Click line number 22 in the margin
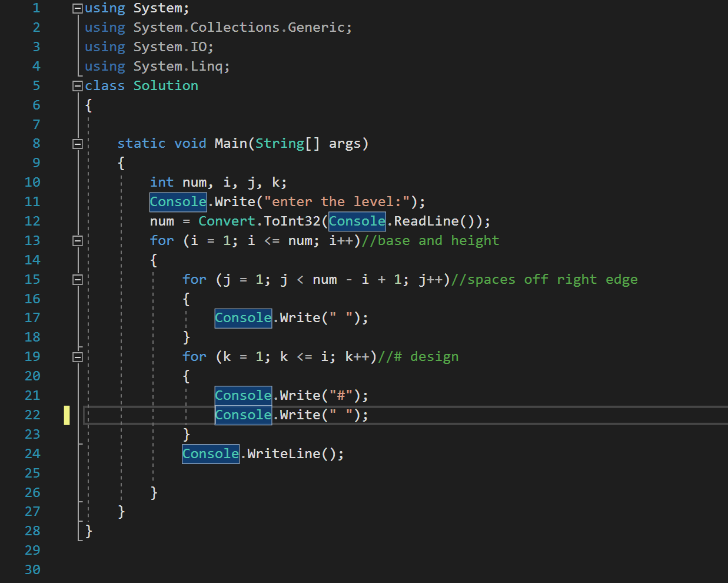This screenshot has width=728, height=583. pyautogui.click(x=32, y=415)
